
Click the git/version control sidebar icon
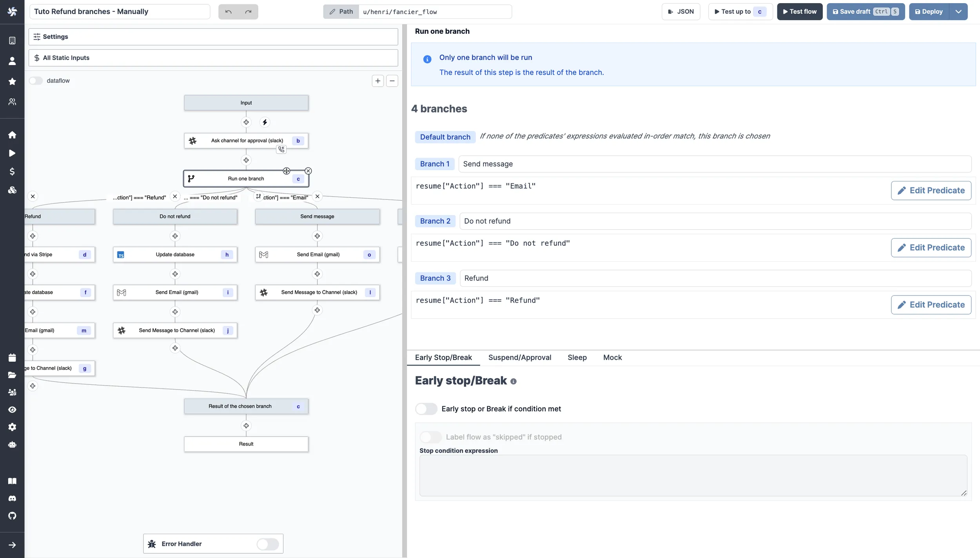click(x=12, y=516)
